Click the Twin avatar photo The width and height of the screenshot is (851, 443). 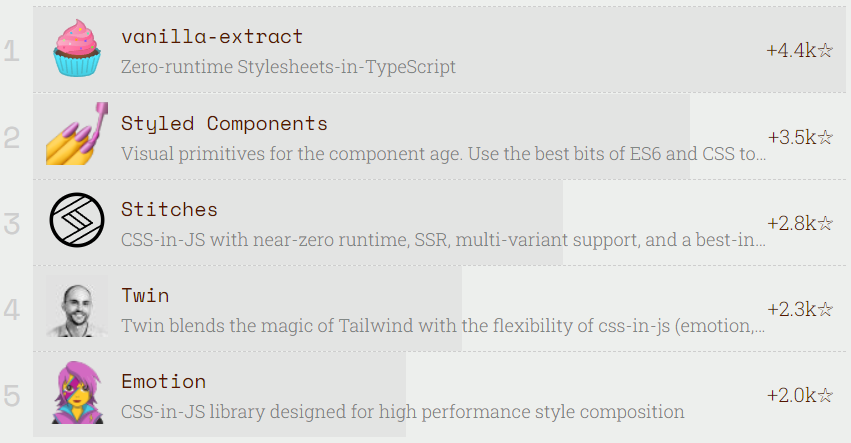[77, 306]
